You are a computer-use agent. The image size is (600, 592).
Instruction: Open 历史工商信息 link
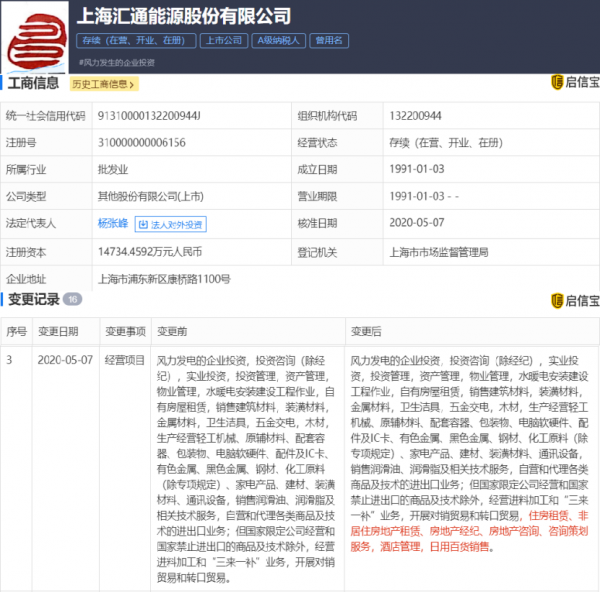point(104,84)
